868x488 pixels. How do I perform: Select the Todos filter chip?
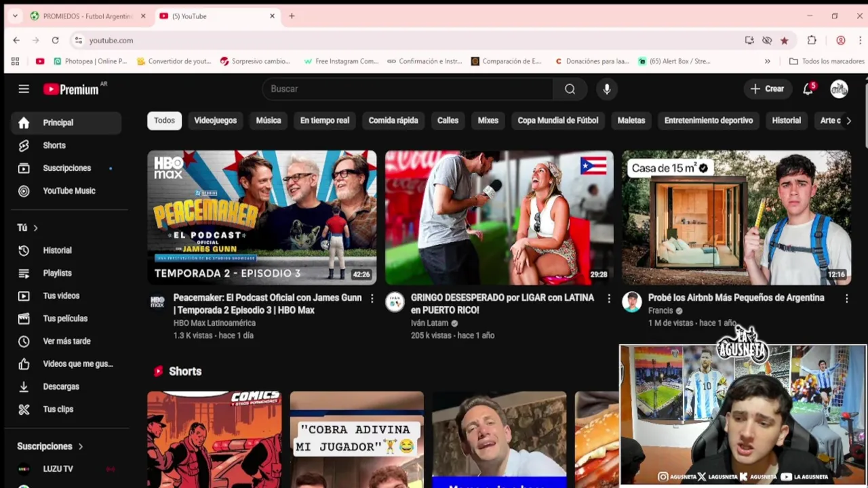pos(164,121)
